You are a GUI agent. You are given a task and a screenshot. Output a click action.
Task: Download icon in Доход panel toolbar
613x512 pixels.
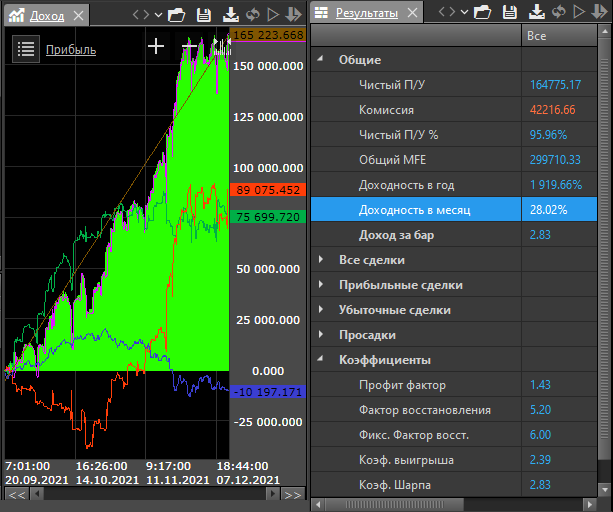coord(231,14)
